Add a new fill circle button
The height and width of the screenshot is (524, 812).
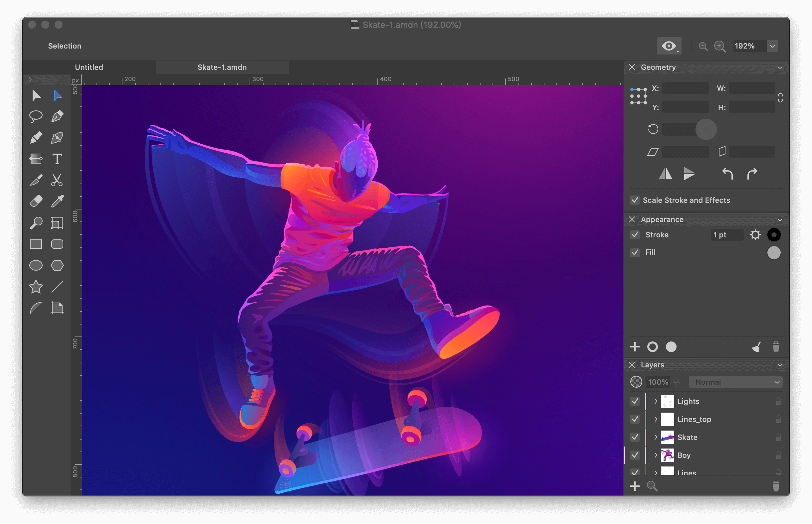coord(671,347)
